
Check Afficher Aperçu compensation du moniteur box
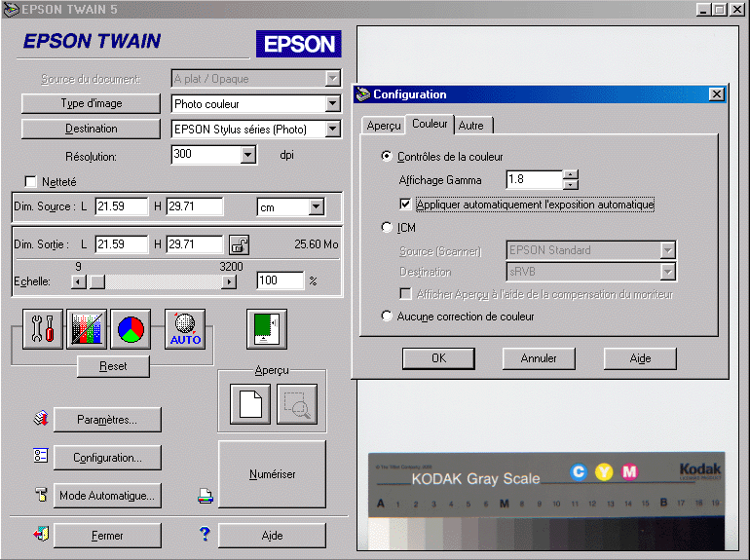tap(405, 293)
